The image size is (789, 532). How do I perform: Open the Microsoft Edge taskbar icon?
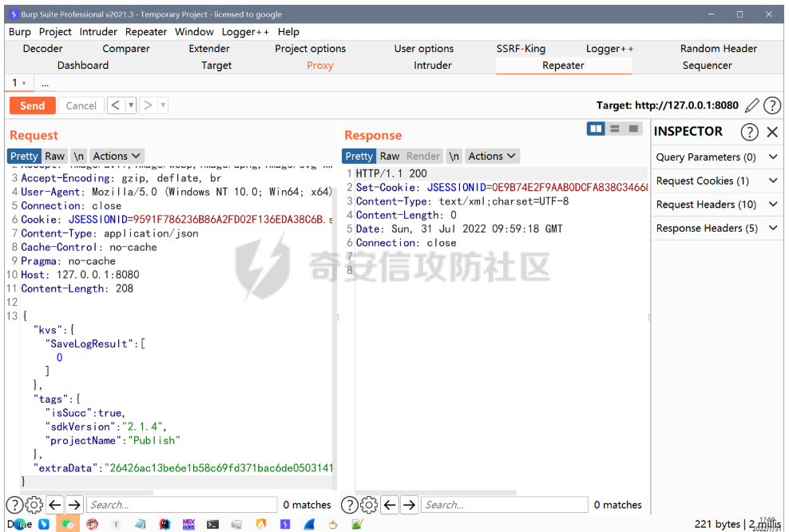[20, 524]
